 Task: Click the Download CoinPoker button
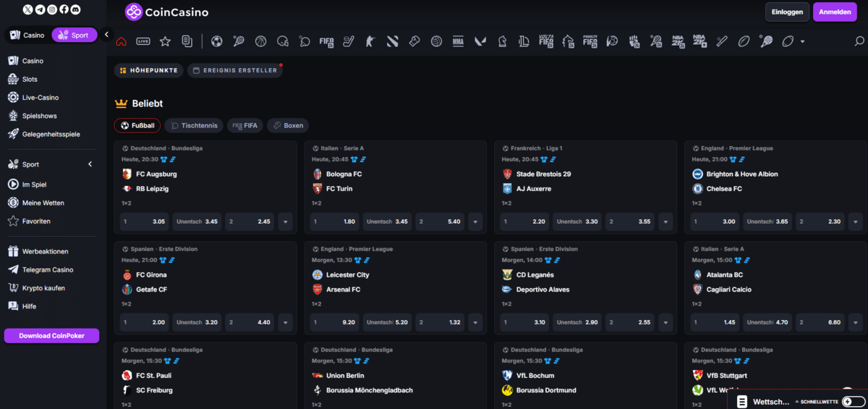coord(51,335)
